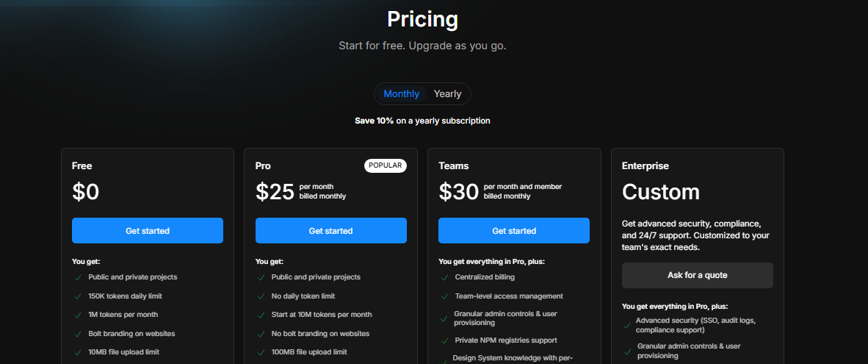
Task: Click checkmark beside 10MB file upload limit
Action: [x=78, y=352]
